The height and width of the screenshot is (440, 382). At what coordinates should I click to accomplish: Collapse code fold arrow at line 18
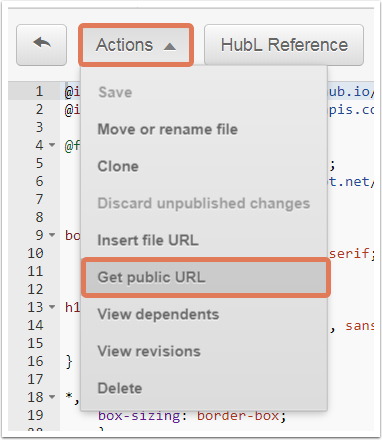52,397
